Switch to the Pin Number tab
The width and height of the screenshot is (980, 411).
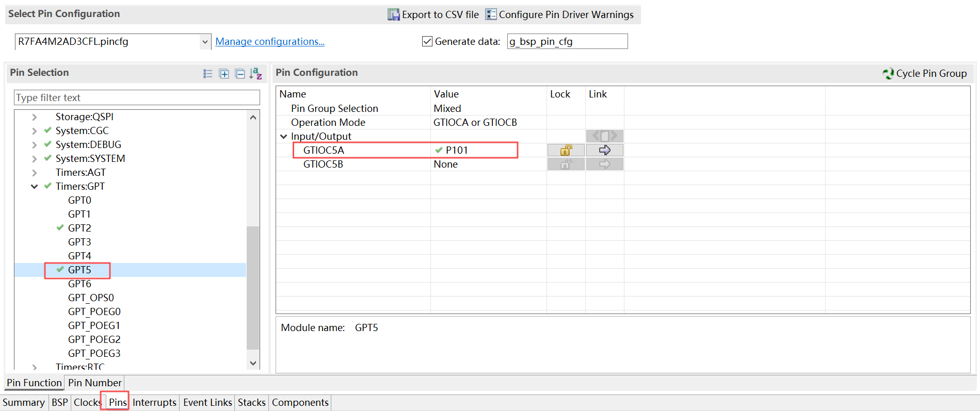[95, 383]
